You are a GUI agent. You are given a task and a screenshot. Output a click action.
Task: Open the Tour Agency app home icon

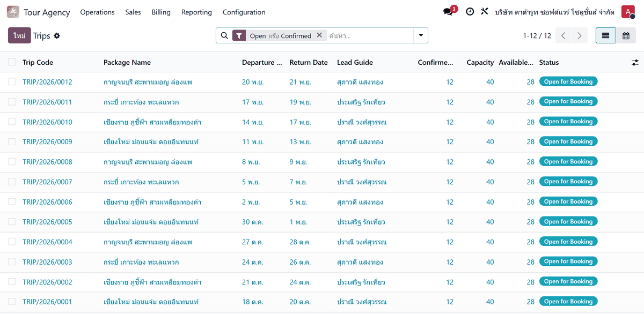click(x=13, y=12)
